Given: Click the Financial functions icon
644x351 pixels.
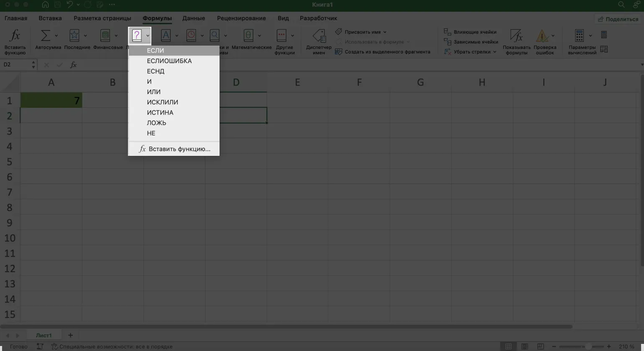Looking at the screenshot, I should pos(105,36).
